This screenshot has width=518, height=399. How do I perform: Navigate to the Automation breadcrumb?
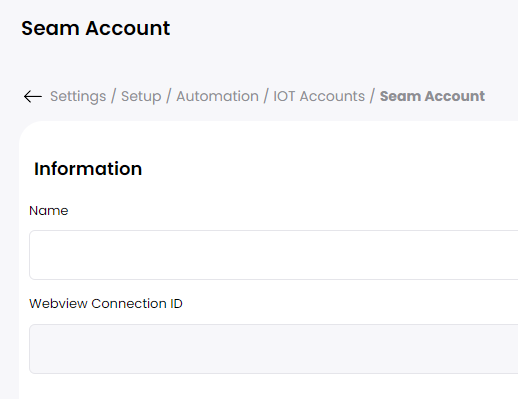point(217,96)
